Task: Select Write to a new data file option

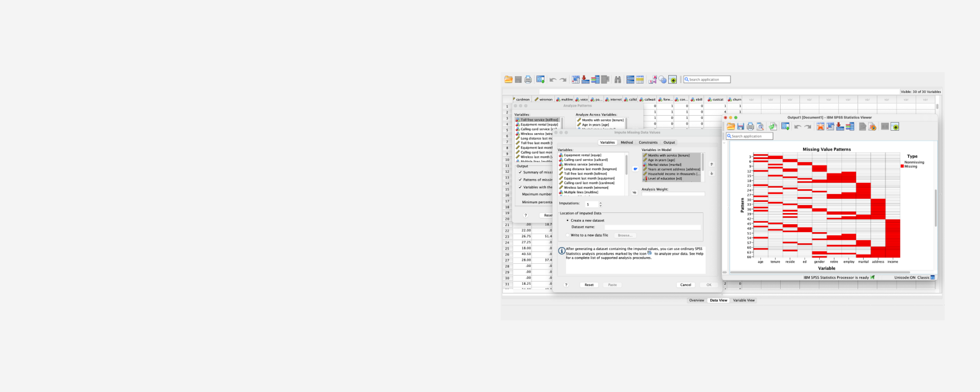Action: click(567, 235)
